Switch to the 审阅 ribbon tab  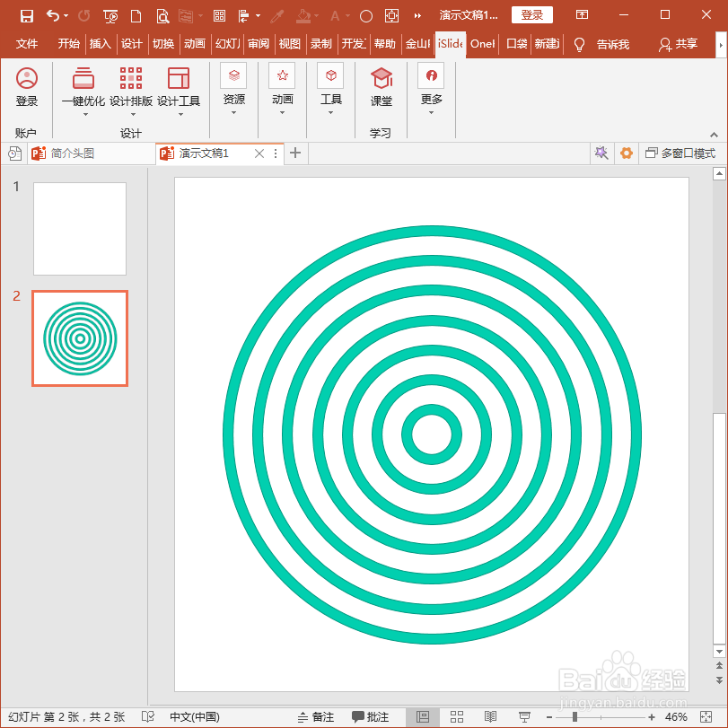tap(259, 44)
